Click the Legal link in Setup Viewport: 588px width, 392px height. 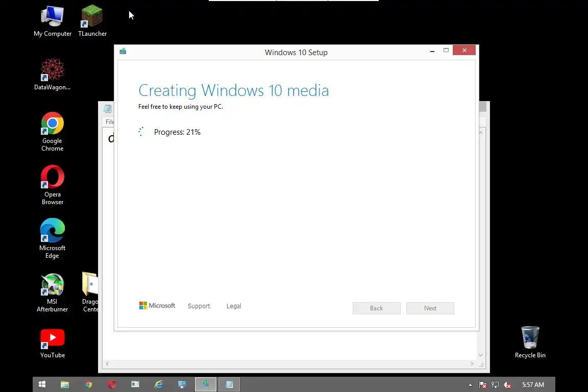(234, 306)
